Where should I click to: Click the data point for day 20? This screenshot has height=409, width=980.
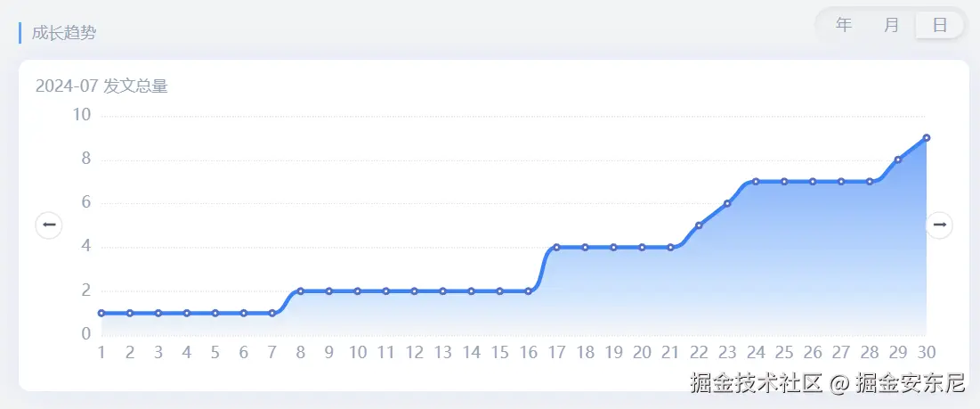pyautogui.click(x=642, y=247)
